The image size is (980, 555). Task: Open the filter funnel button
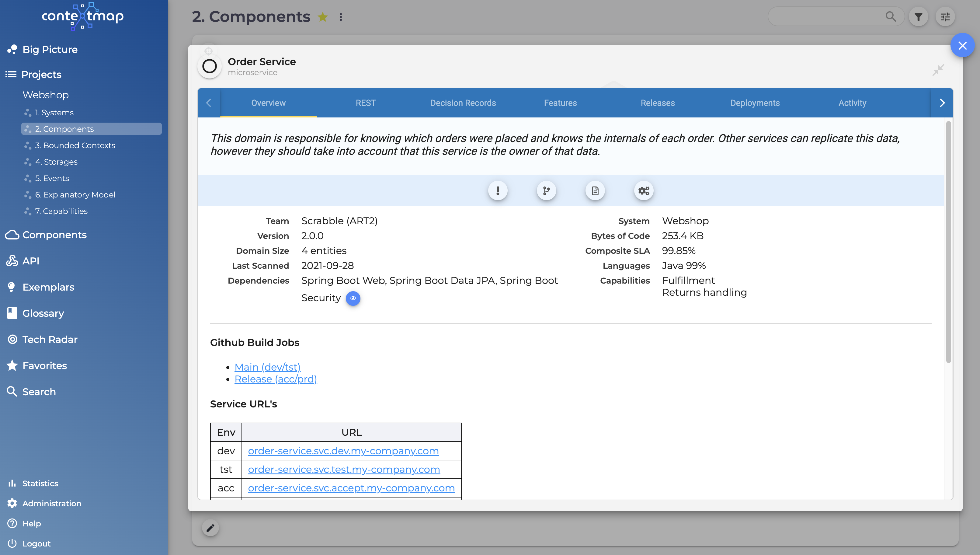coord(919,17)
